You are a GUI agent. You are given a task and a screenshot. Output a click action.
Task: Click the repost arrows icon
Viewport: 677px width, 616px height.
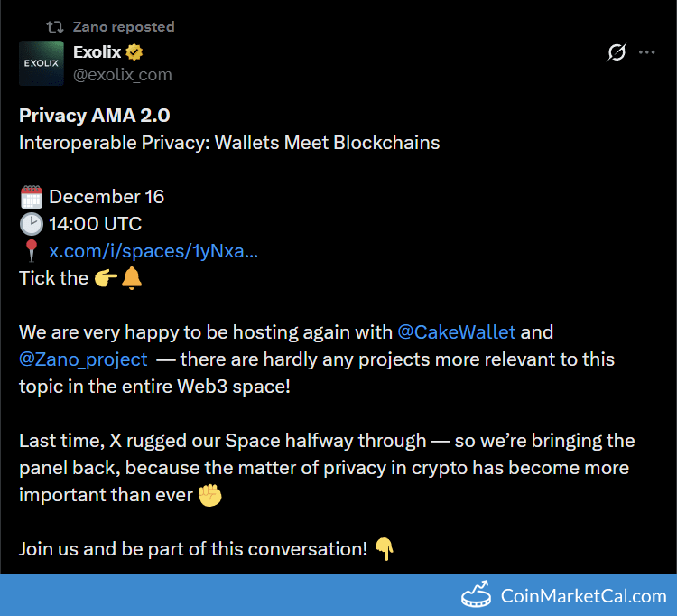point(55,27)
